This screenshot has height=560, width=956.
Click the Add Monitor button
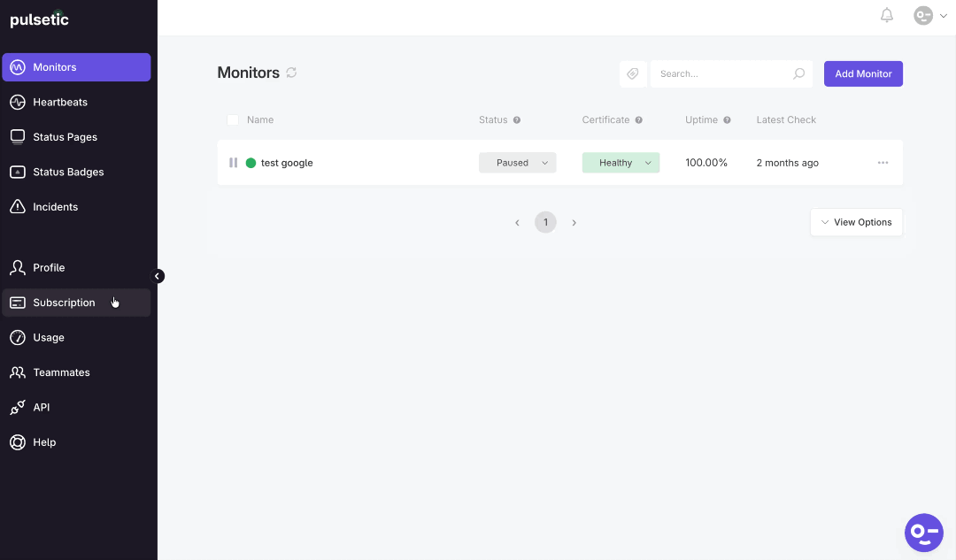pyautogui.click(x=863, y=73)
